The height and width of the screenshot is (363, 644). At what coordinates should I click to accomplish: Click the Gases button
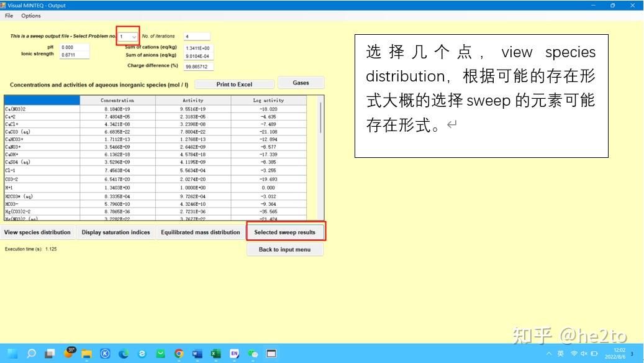[x=301, y=82]
